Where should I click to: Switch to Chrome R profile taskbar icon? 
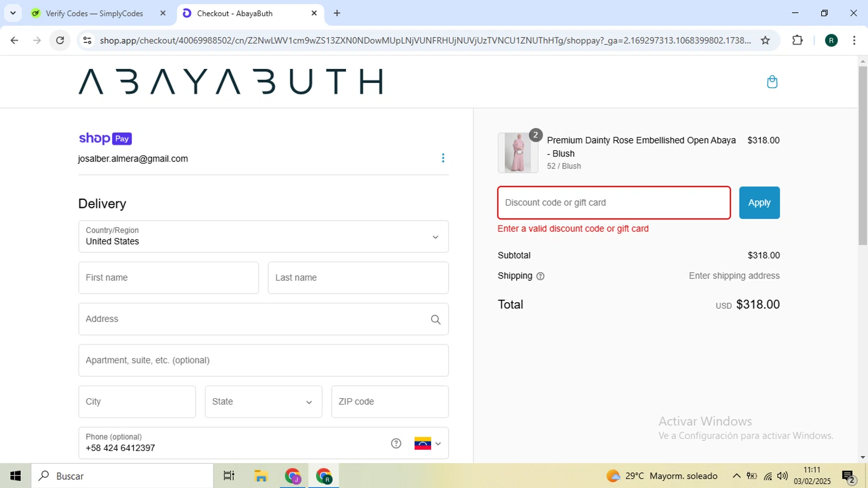(324, 476)
